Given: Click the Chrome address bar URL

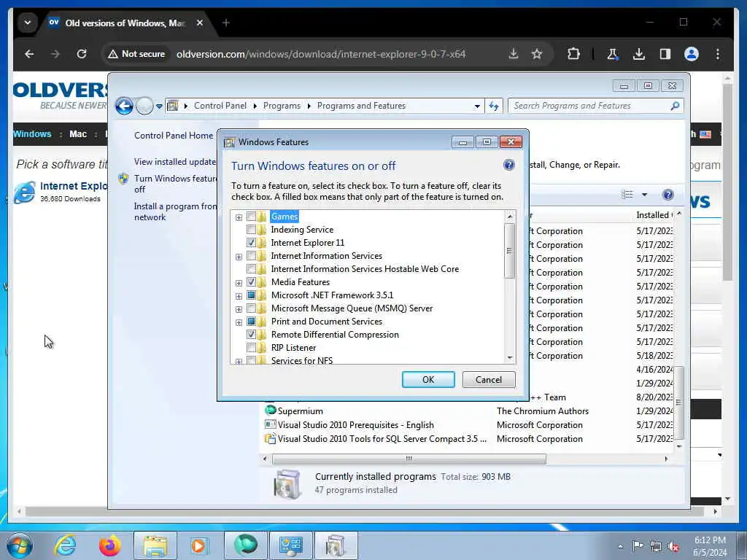Looking at the screenshot, I should 321,54.
